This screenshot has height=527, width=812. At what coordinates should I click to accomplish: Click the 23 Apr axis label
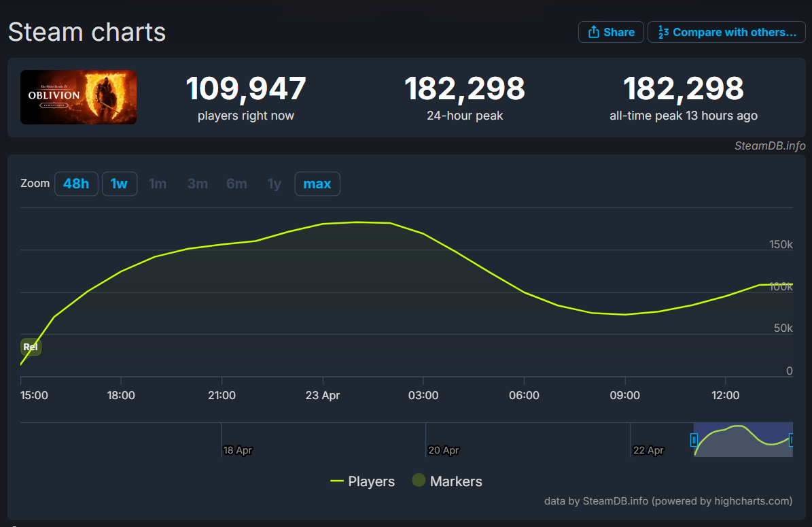[x=323, y=395]
